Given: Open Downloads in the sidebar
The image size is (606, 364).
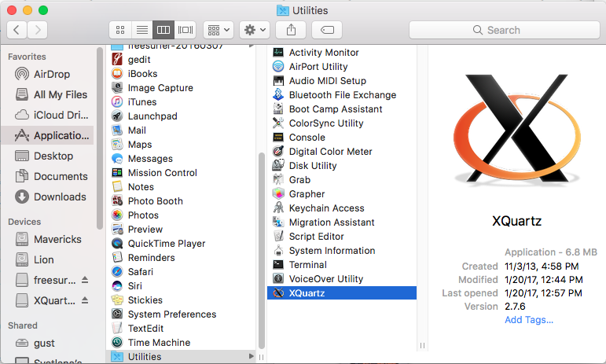Looking at the screenshot, I should coord(60,197).
